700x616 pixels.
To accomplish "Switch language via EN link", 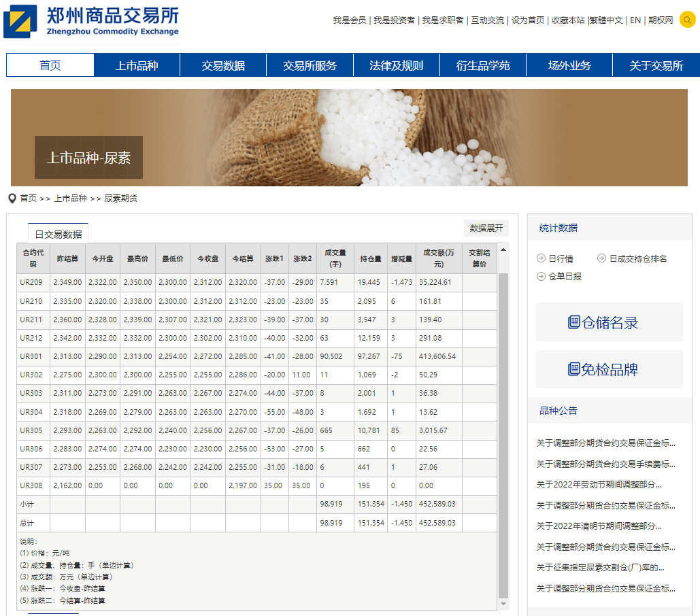I will [635, 20].
